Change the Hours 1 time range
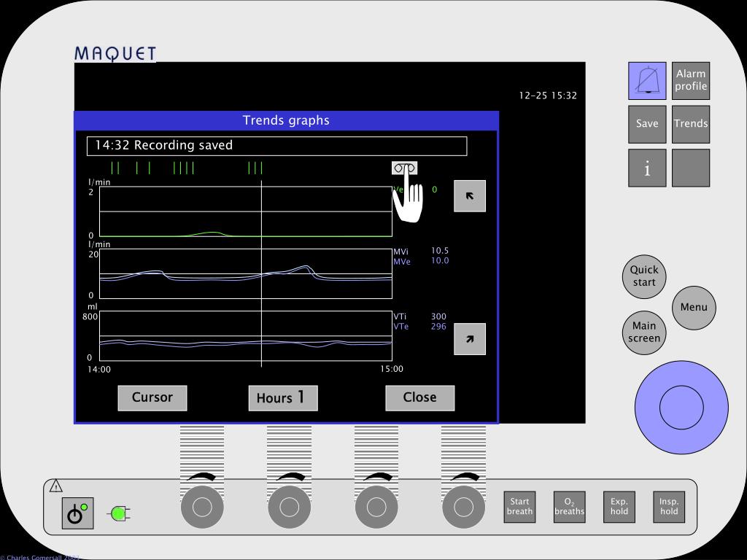The image size is (747, 560). pos(283,397)
